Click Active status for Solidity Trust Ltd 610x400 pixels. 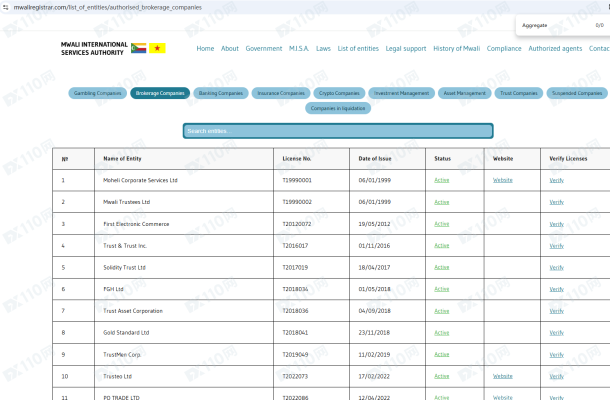[x=442, y=267]
